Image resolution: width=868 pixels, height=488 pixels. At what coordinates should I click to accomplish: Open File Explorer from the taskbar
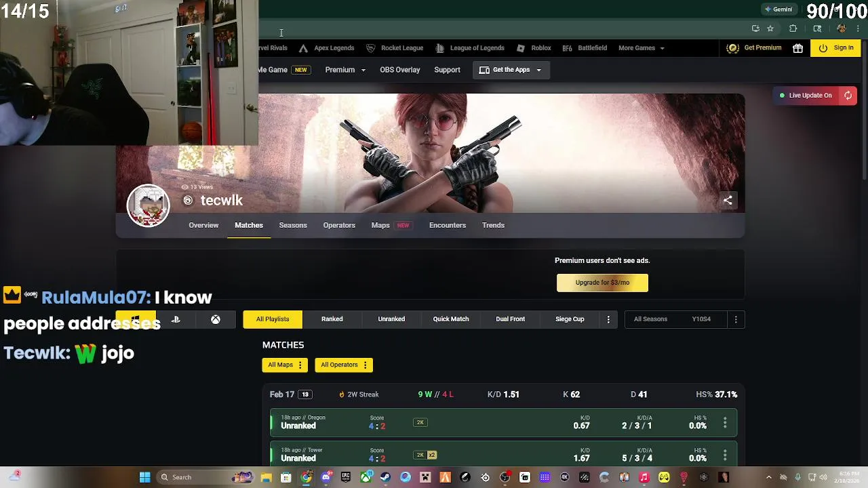pos(267,477)
